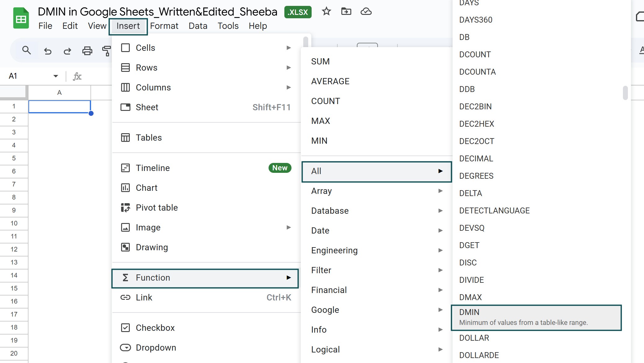Activate the paint format tool
The width and height of the screenshot is (644, 363).
pyautogui.click(x=107, y=51)
